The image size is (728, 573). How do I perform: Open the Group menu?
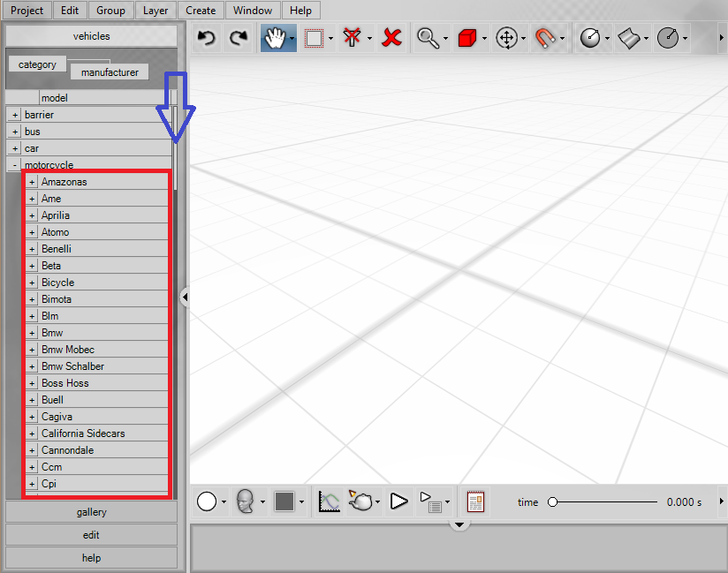tap(110, 11)
